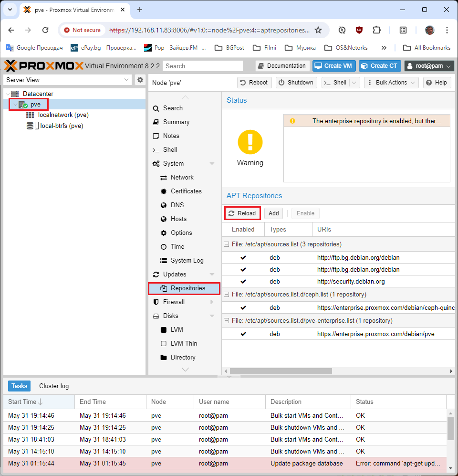Click the Proxmox logo in the header
The width and height of the screenshot is (458, 476).
pos(44,66)
